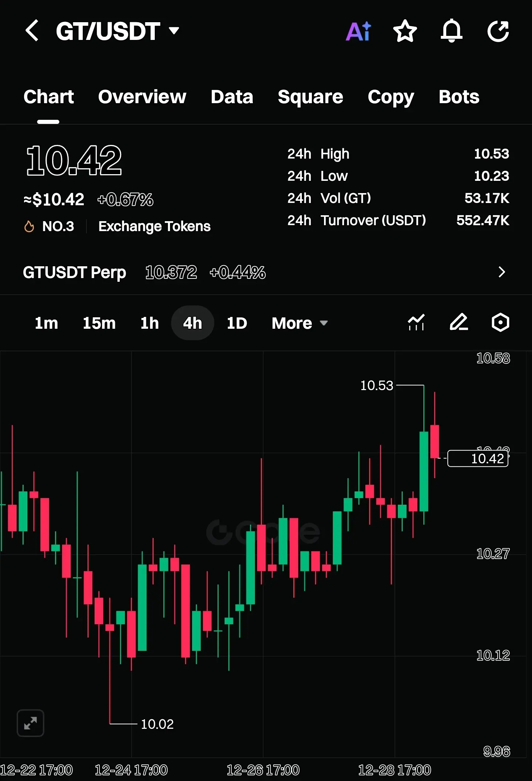Image resolution: width=532 pixels, height=781 pixels.
Task: Expand chart to fullscreen
Action: tap(30, 723)
